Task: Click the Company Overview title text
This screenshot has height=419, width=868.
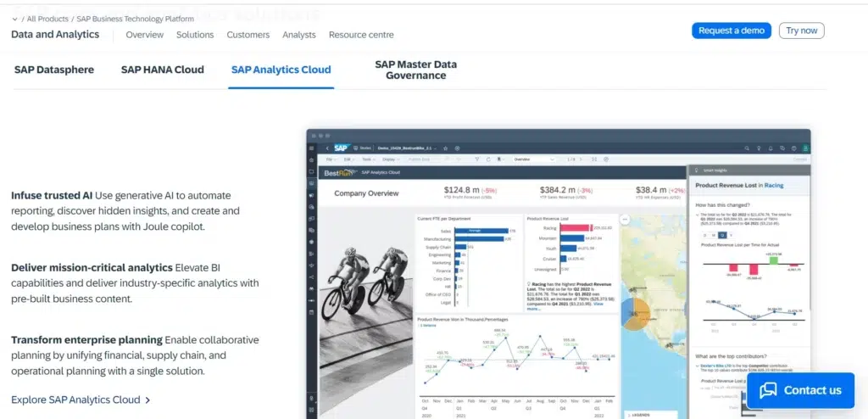Action: [366, 193]
